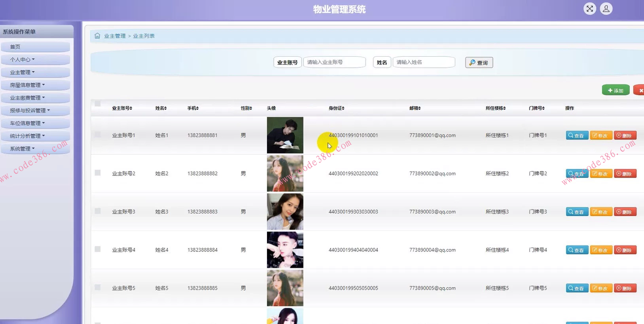The image size is (644, 324).
Task: Click 业主列表 breadcrumb link
Action: tap(144, 36)
